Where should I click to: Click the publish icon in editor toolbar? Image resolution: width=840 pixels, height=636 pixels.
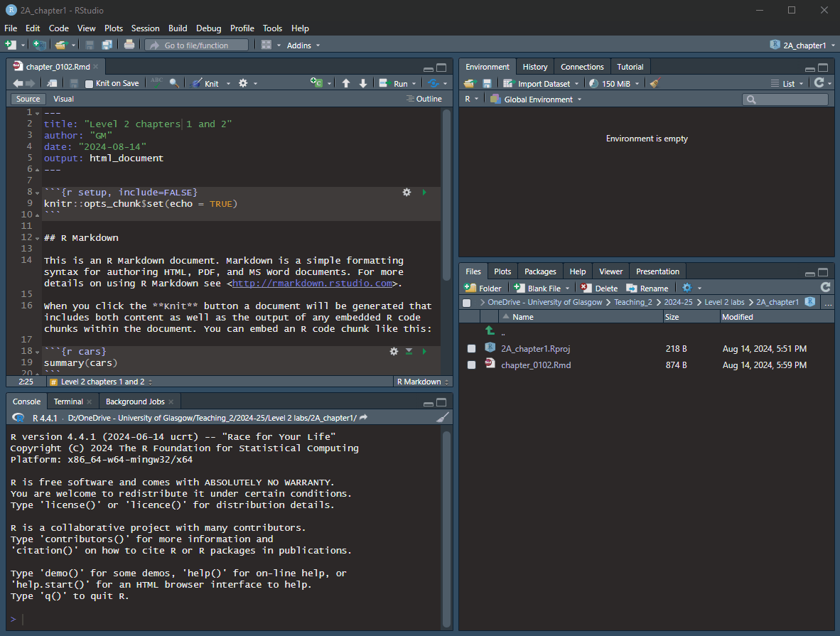point(434,83)
